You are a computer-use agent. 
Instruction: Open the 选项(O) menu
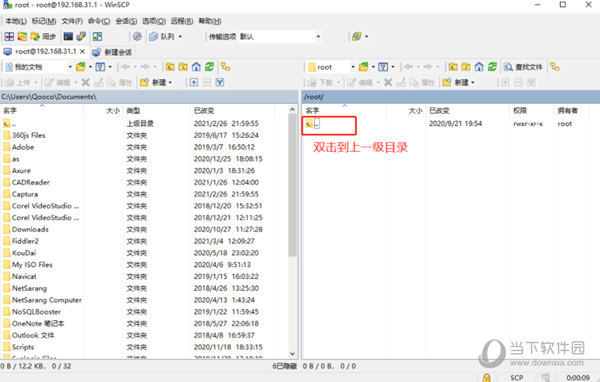(x=154, y=21)
